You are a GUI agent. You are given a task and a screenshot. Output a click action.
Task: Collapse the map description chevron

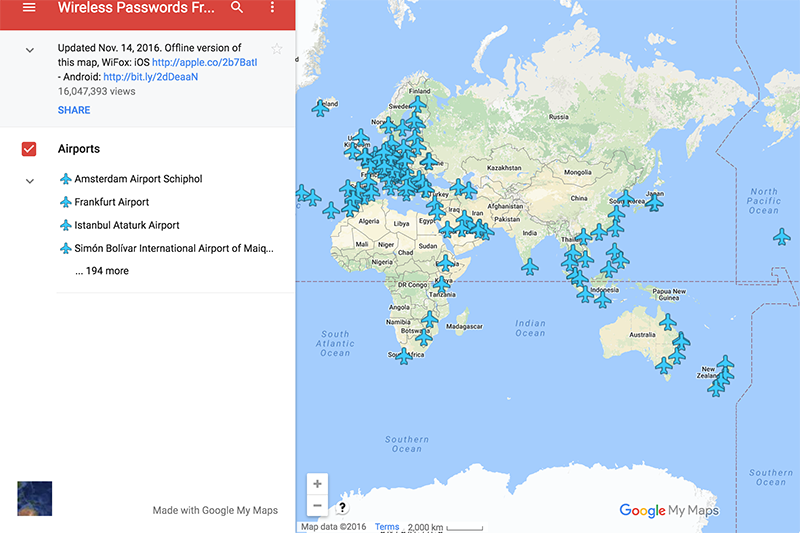click(x=29, y=50)
